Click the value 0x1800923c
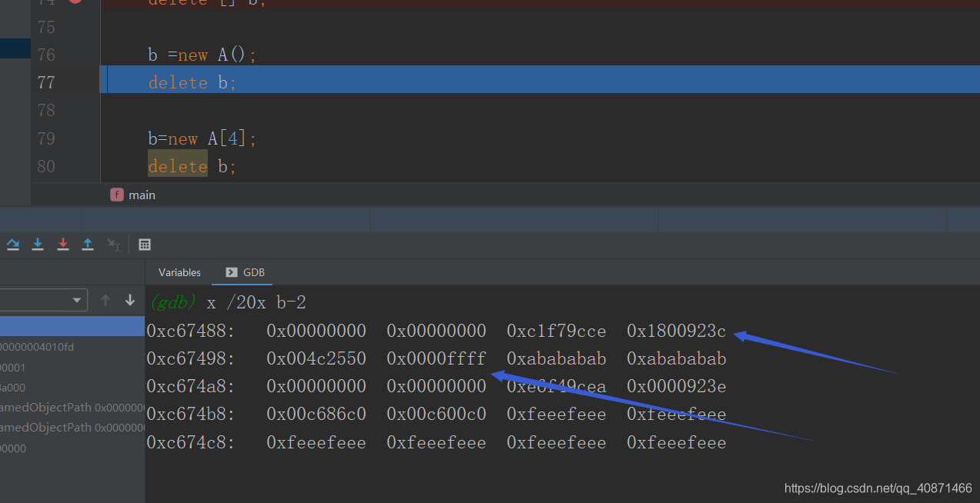 [x=677, y=331]
